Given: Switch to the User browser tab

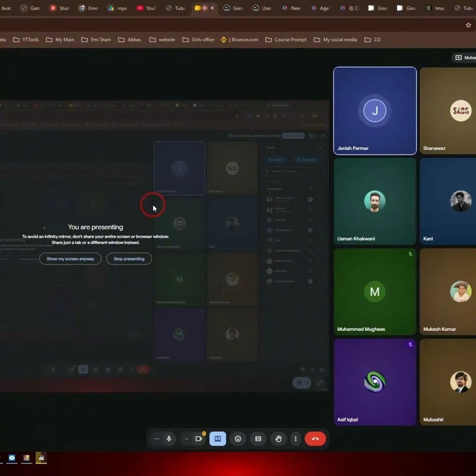Looking at the screenshot, I should (263, 8).
